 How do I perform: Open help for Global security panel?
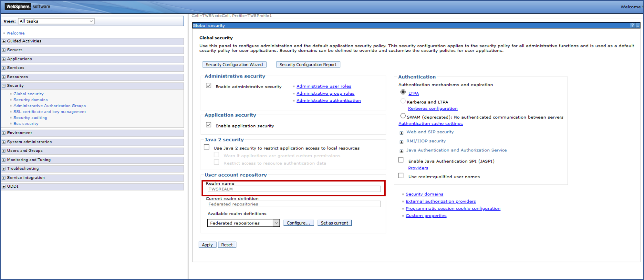point(632,25)
